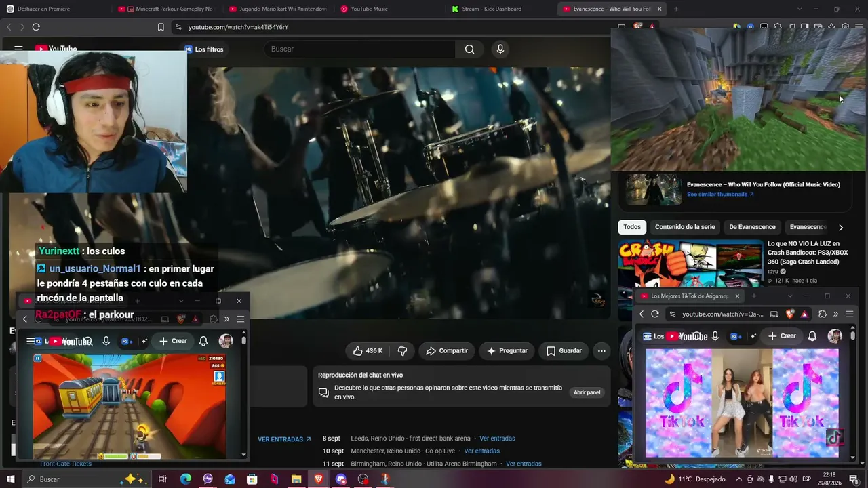
Task: Open tab list dropdown in main browser window
Action: 800,9
